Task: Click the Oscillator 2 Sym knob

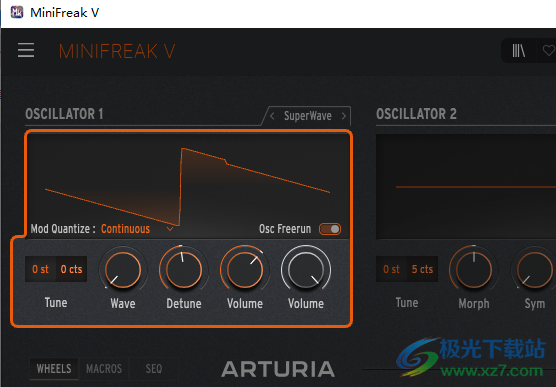Action: 535,269
